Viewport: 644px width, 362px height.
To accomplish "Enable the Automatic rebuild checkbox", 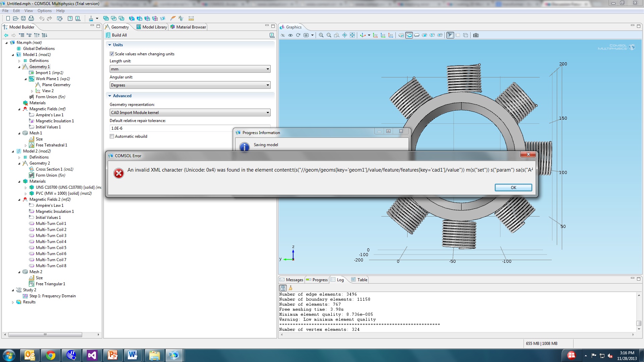I will click(112, 136).
